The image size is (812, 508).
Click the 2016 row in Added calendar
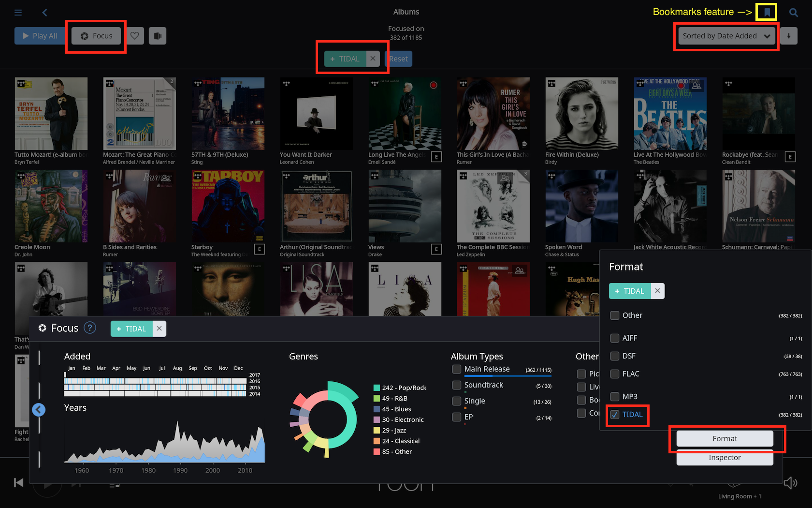[x=156, y=381]
